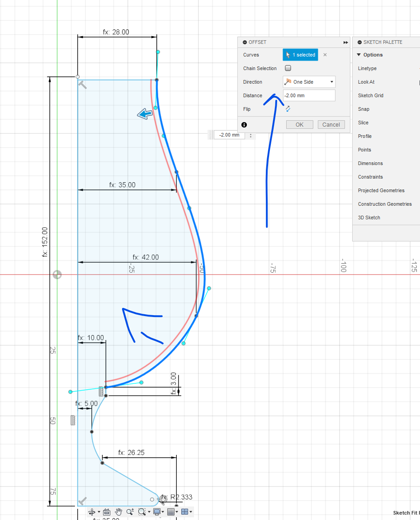Collapse the Options section
The image size is (420, 520).
point(359,55)
